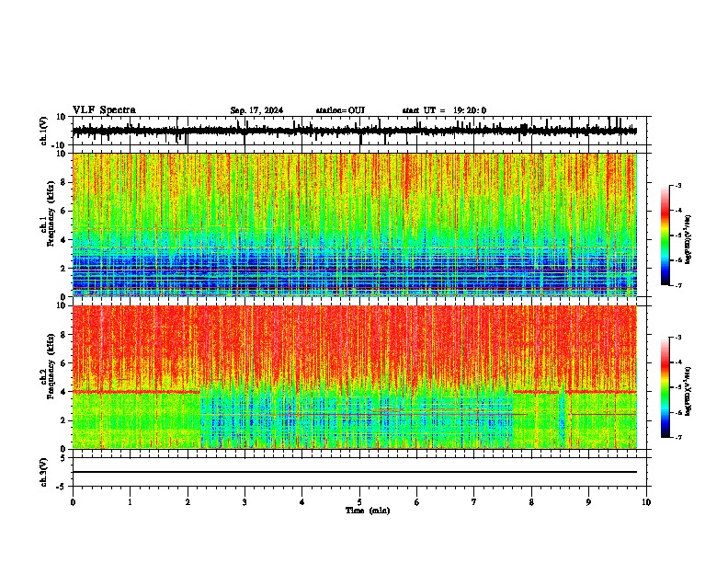Click the ch.2 color bar "-7" label
728x563 pixels.
(678, 437)
